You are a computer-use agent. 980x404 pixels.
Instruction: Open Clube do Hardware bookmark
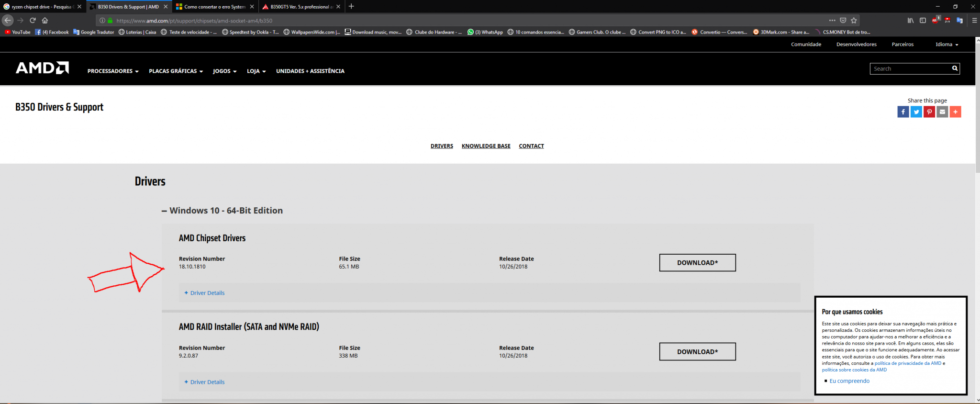[434, 32]
